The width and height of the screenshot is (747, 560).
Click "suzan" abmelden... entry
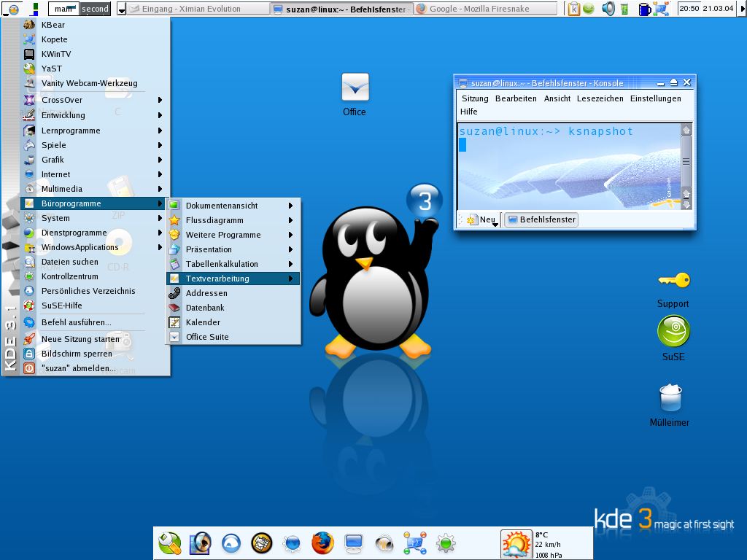pos(96,368)
